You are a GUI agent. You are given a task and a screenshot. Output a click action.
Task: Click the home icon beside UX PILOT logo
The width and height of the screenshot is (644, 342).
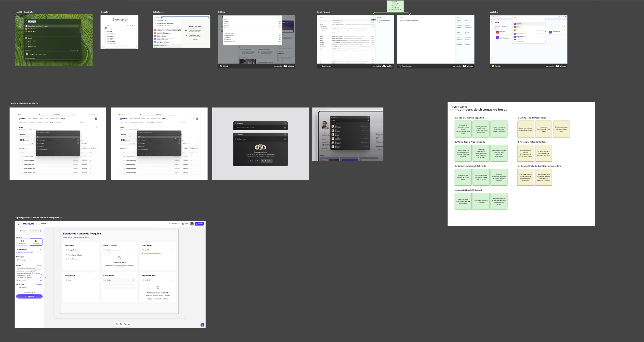pos(18,224)
